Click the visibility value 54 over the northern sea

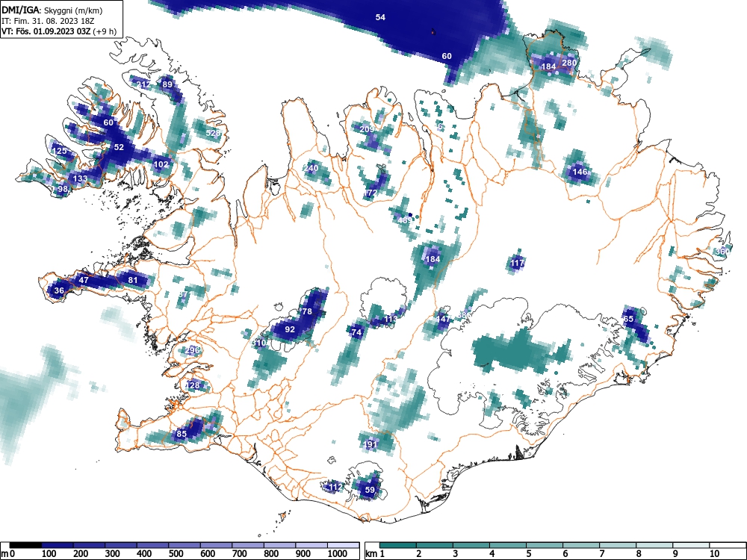(380, 17)
